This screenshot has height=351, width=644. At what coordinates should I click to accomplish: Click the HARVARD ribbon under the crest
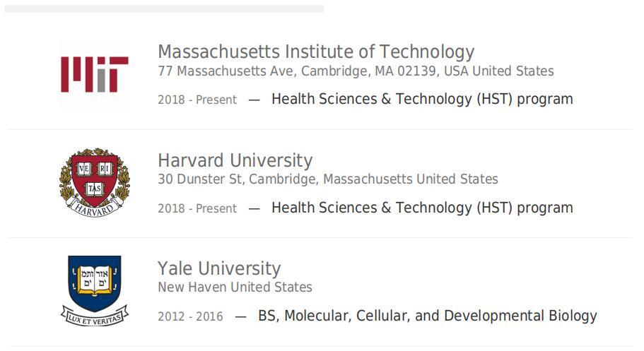(95, 208)
